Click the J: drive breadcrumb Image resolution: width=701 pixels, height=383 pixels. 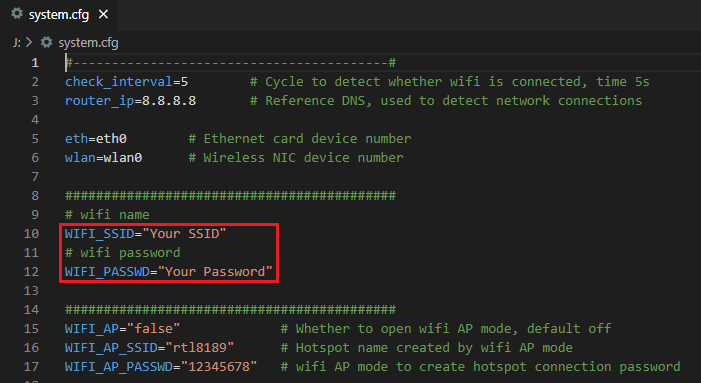pos(17,43)
